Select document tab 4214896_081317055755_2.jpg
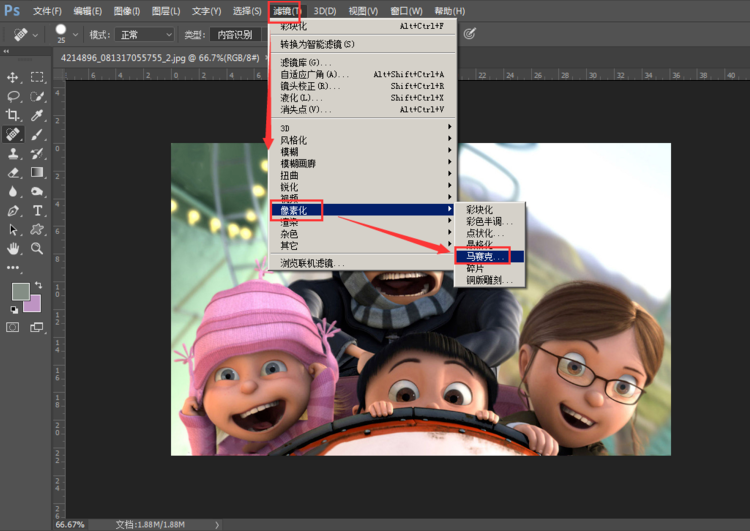The height and width of the screenshot is (531, 750). 160,58
